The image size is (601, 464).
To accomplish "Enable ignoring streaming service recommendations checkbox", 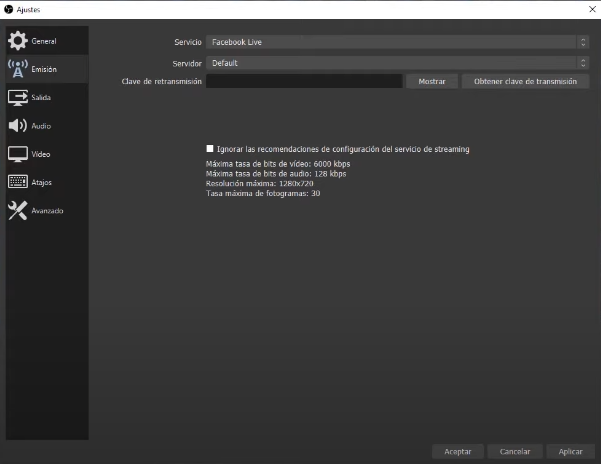I will 210,148.
